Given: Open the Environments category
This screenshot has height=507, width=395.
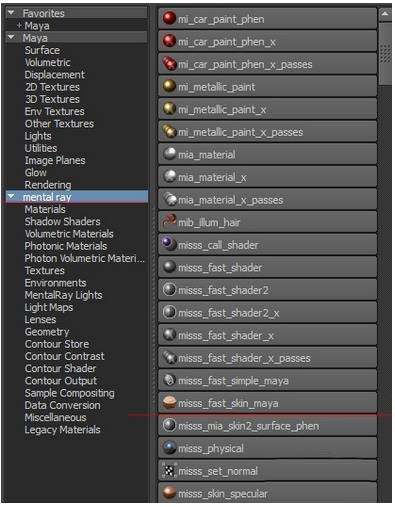Looking at the screenshot, I should (55, 283).
